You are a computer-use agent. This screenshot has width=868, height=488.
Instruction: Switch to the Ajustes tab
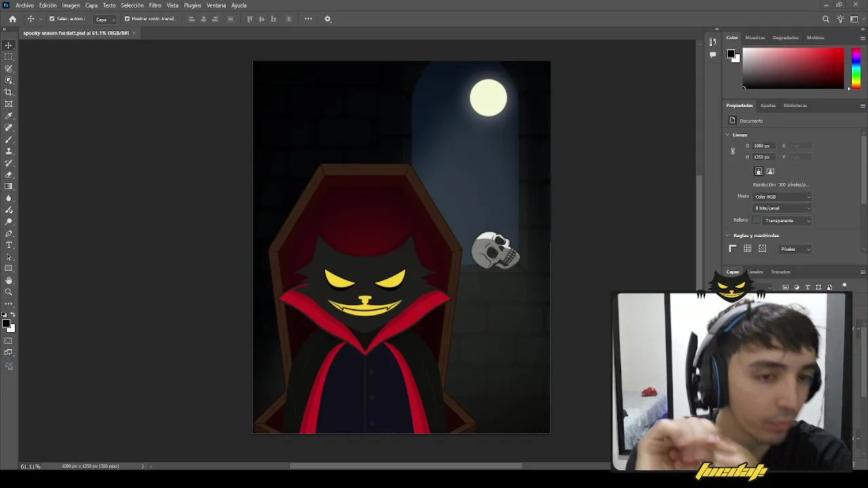[x=768, y=106]
